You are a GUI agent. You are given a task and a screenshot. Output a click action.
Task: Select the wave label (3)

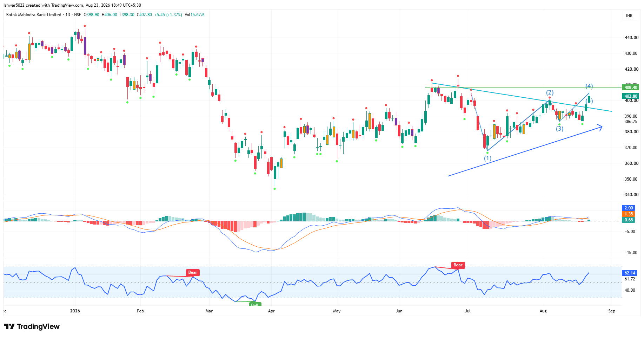(x=559, y=129)
